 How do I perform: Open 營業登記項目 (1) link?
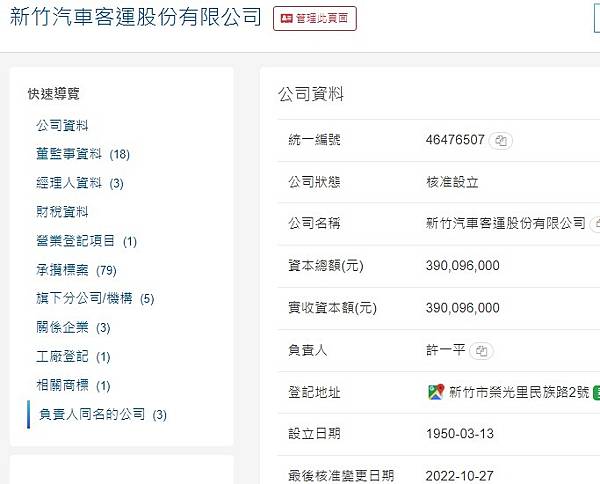86,241
